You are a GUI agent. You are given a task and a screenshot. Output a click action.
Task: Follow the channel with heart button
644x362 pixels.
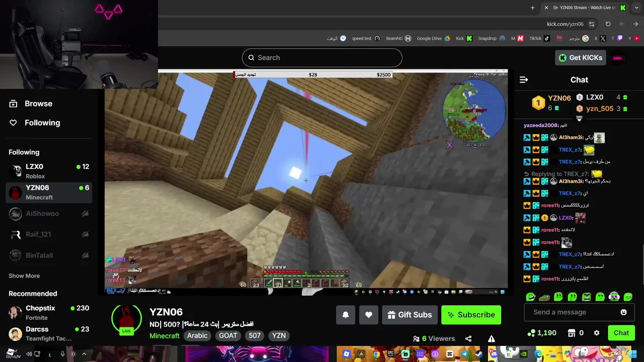coord(369,315)
